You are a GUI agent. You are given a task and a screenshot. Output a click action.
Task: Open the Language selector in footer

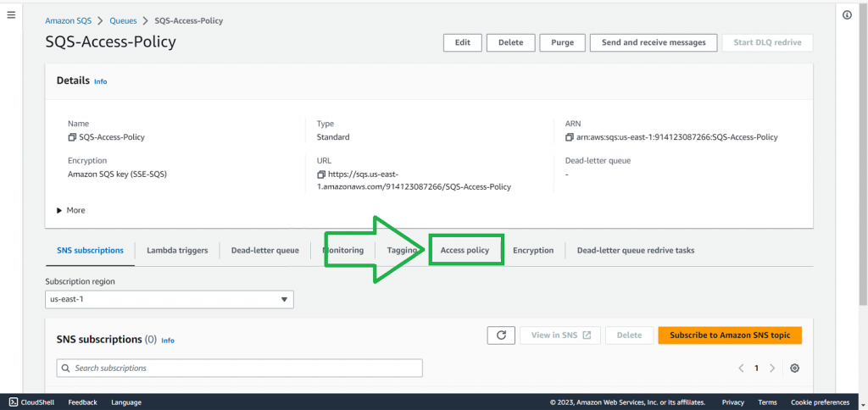(x=125, y=402)
